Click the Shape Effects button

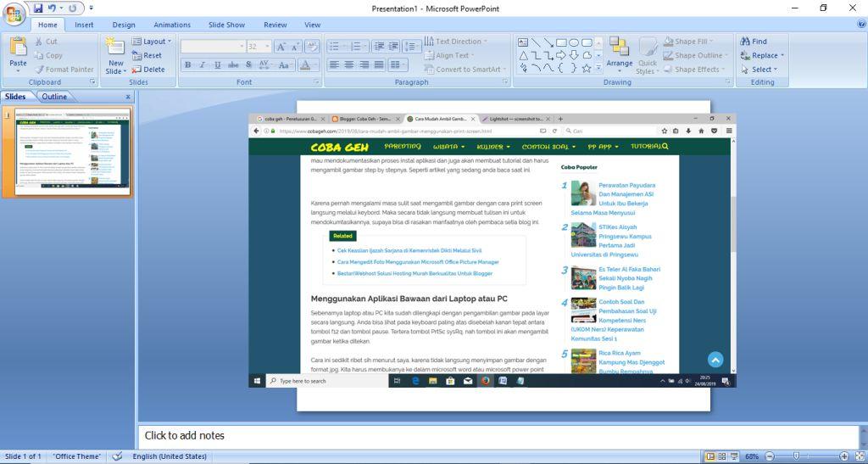694,70
